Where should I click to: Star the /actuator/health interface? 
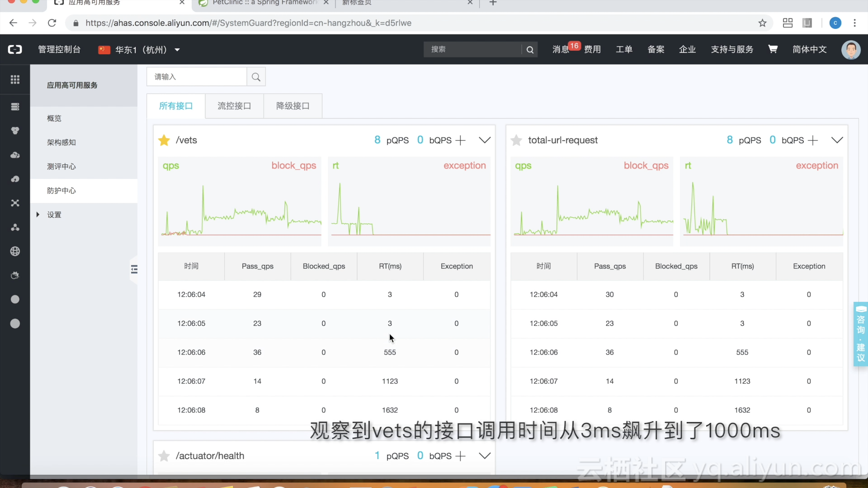(164, 456)
